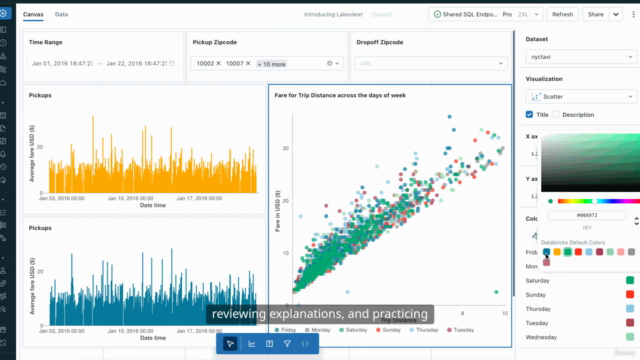Open the Dataset nyctaxi dropdown
The height and width of the screenshot is (360, 640).
pos(581,57)
